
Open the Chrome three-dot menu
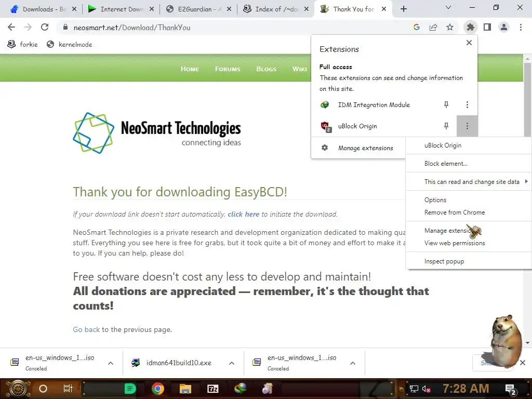[x=521, y=27]
